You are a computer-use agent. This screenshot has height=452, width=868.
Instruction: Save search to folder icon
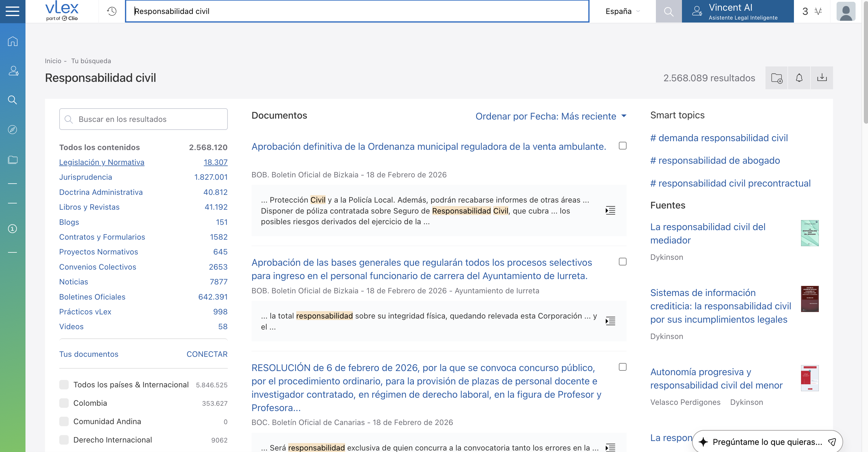776,78
